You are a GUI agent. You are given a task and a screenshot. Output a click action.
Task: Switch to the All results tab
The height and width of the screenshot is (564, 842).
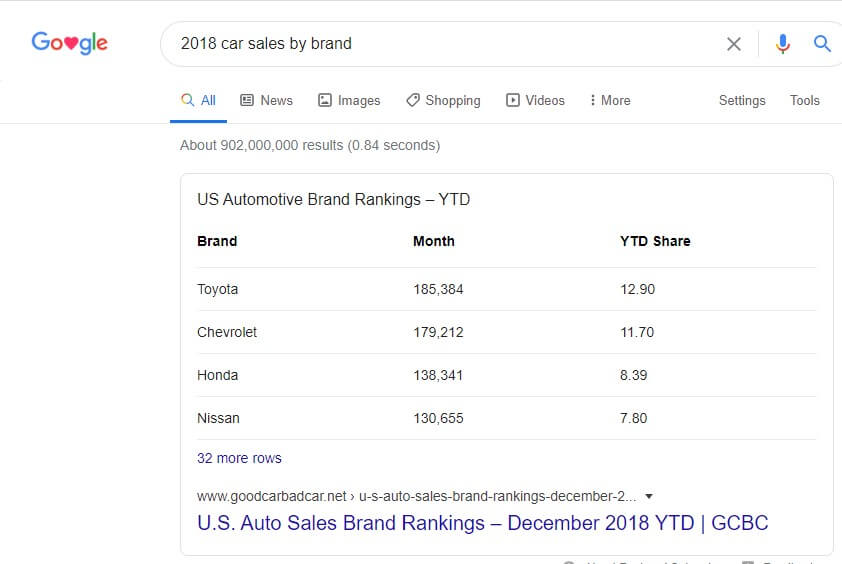(198, 100)
